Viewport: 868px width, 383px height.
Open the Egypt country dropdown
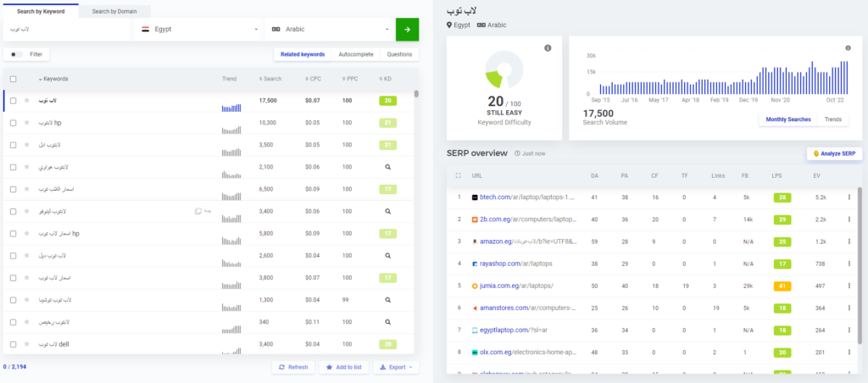[x=199, y=30]
